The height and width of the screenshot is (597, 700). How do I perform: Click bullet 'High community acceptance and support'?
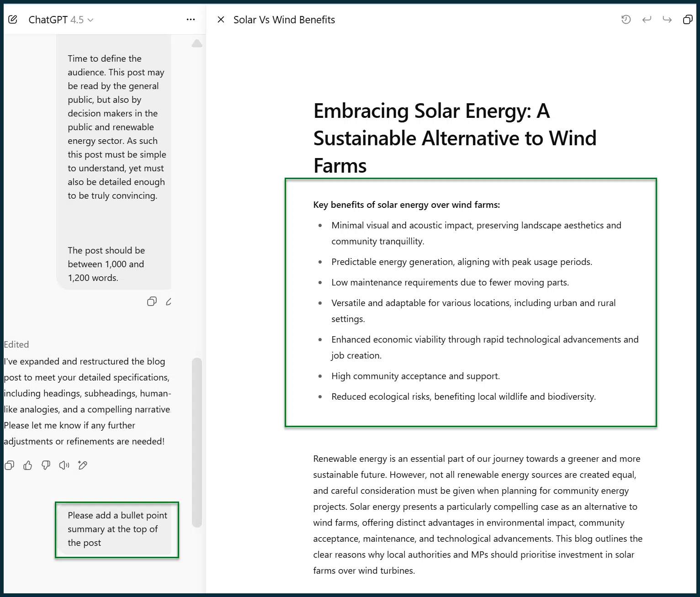click(416, 376)
